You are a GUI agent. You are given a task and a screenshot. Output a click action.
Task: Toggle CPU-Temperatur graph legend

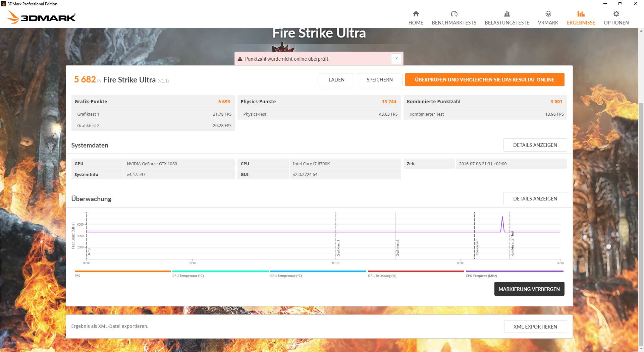point(220,272)
